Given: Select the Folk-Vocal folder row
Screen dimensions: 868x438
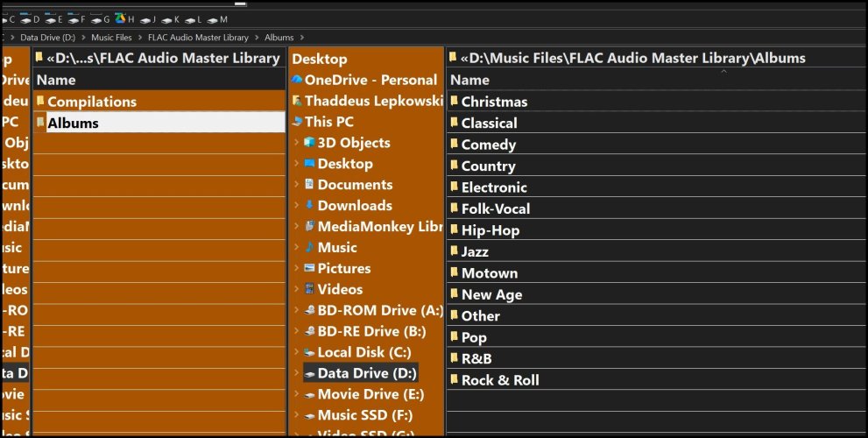Looking at the screenshot, I should (x=656, y=208).
